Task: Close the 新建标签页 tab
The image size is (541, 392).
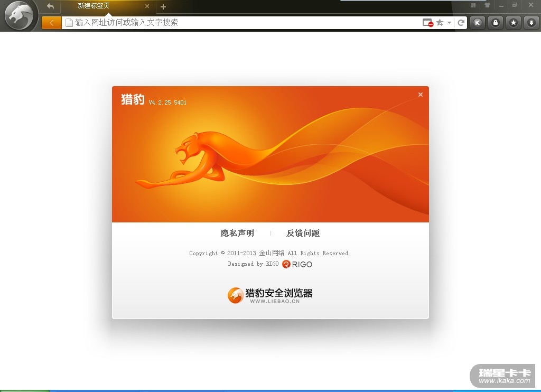Action: (147, 6)
